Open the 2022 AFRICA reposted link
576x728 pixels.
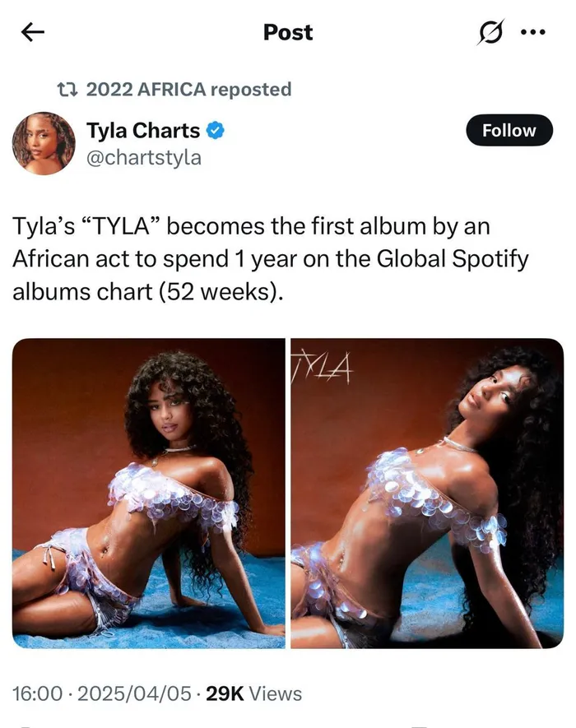coord(188,89)
